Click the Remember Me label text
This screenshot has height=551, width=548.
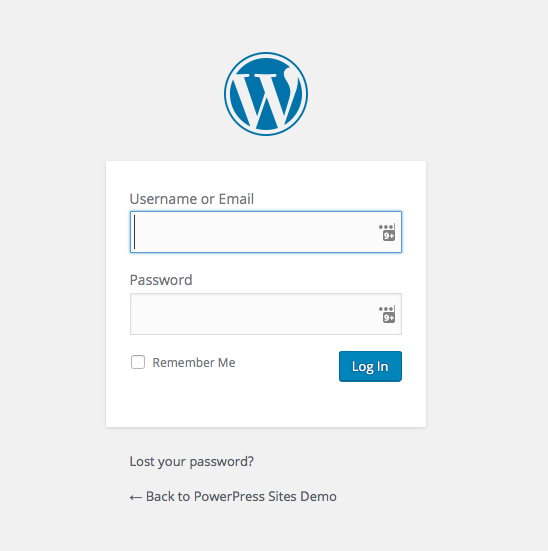point(194,362)
